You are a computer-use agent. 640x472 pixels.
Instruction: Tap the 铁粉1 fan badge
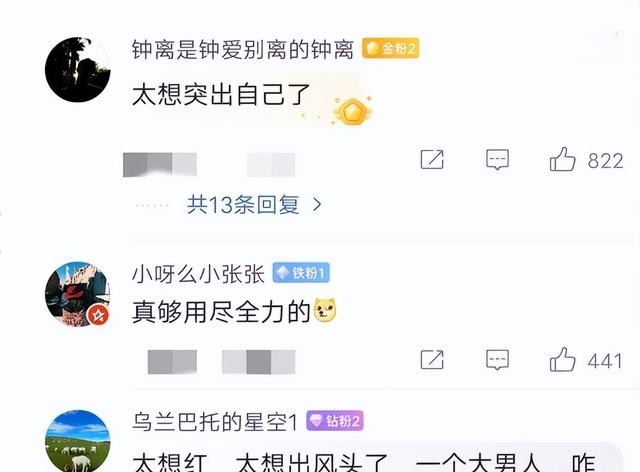[301, 272]
